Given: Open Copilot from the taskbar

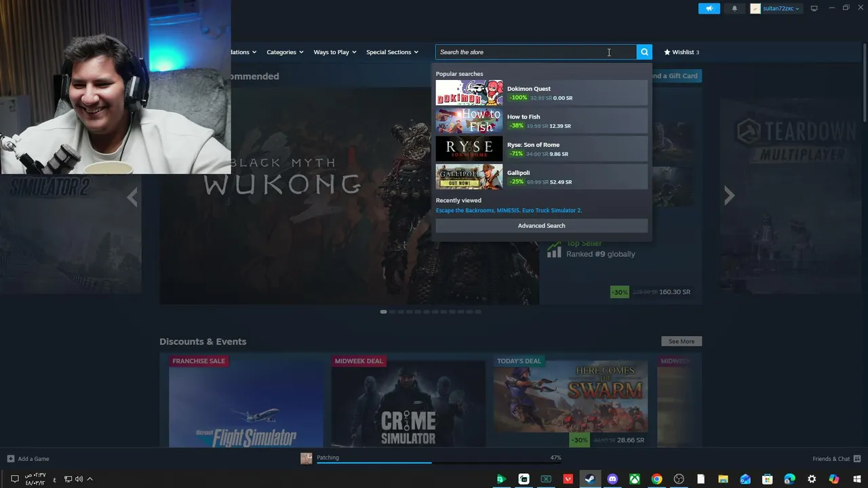Looking at the screenshot, I should click(x=834, y=479).
